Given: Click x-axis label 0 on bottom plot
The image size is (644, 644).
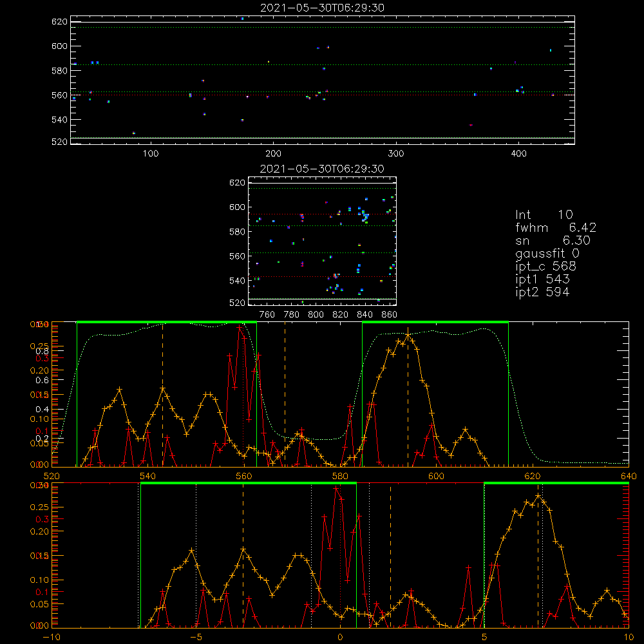Looking at the screenshot, I should coord(340,638).
